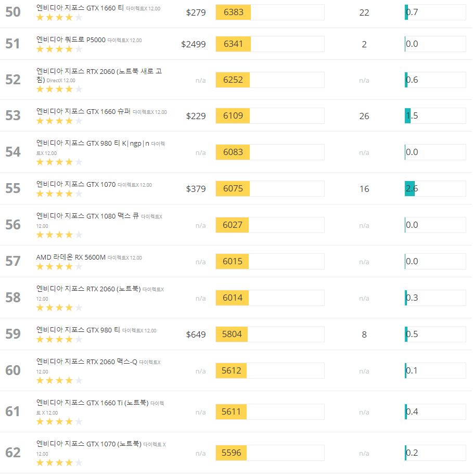Click the $2499 price of the Quadro P5000
Viewport: 473px width, 476px height.
click(194, 44)
